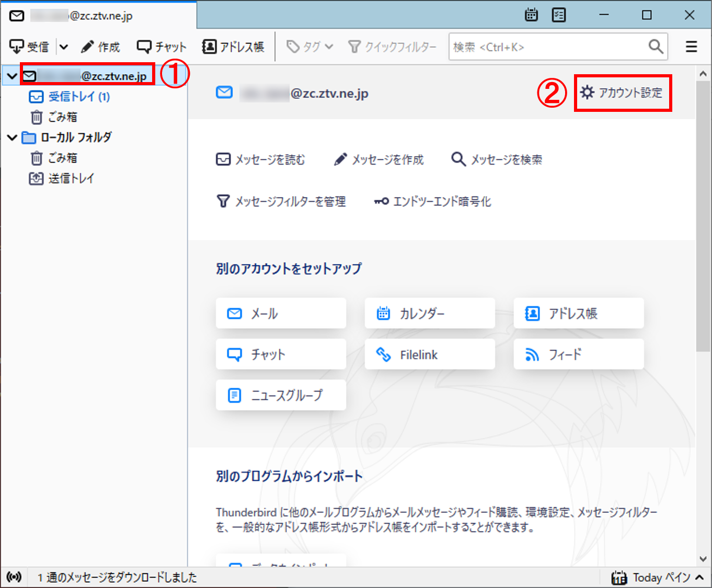This screenshot has width=712, height=588.
Task: Click エンドツーエンド暗号化 encryption link
Action: click(432, 201)
